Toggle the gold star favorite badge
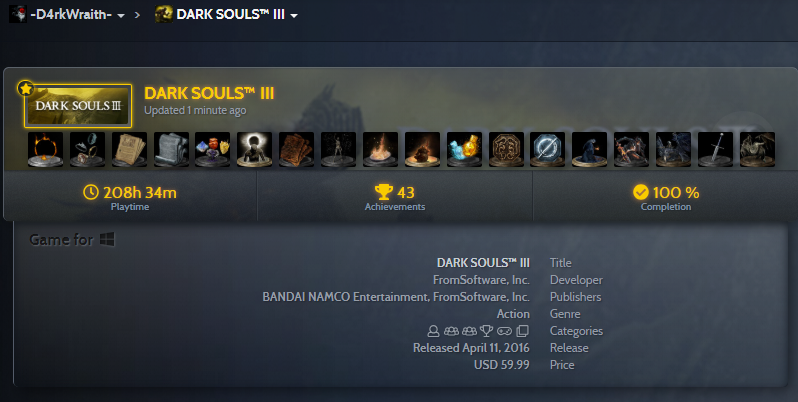The width and height of the screenshot is (798, 402). (25, 89)
